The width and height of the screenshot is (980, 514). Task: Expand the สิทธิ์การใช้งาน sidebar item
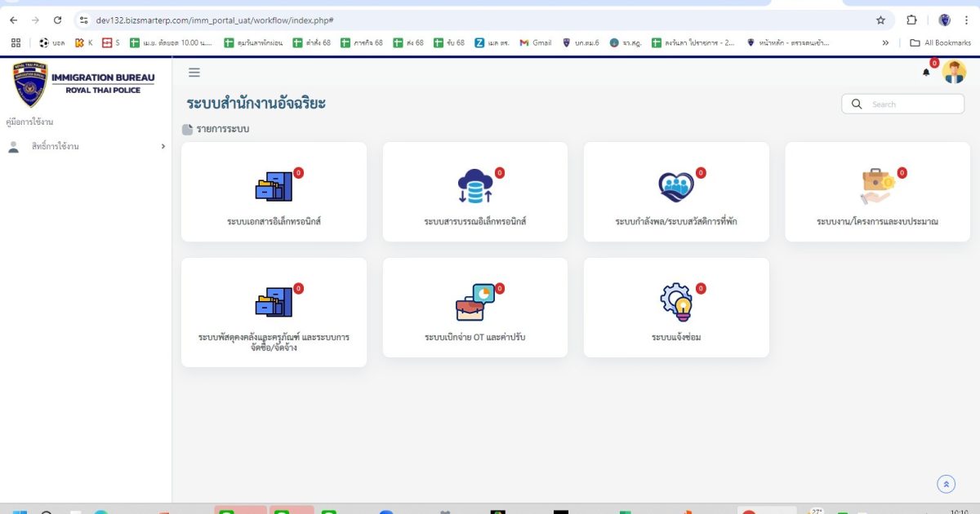[x=85, y=147]
